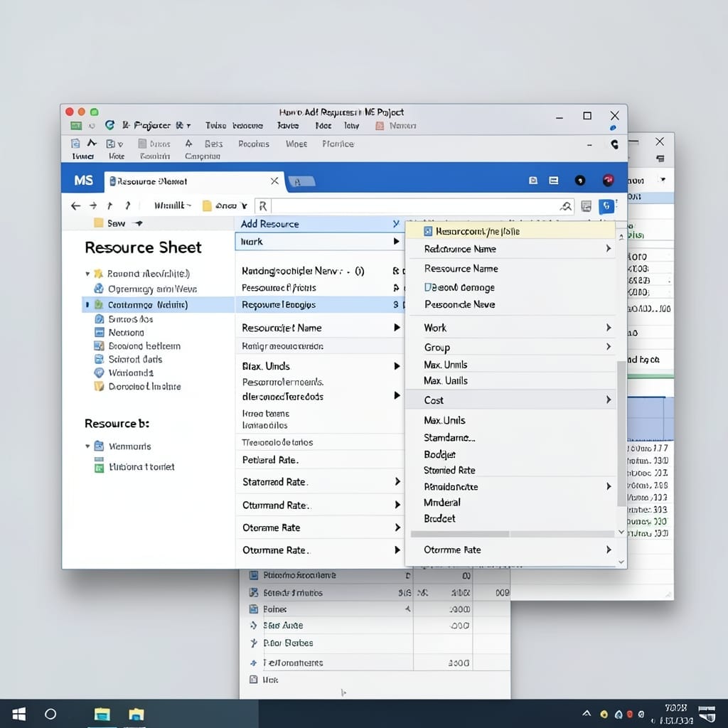
Task: Click the Cortana circle on the taskbar
Action: (x=50, y=714)
